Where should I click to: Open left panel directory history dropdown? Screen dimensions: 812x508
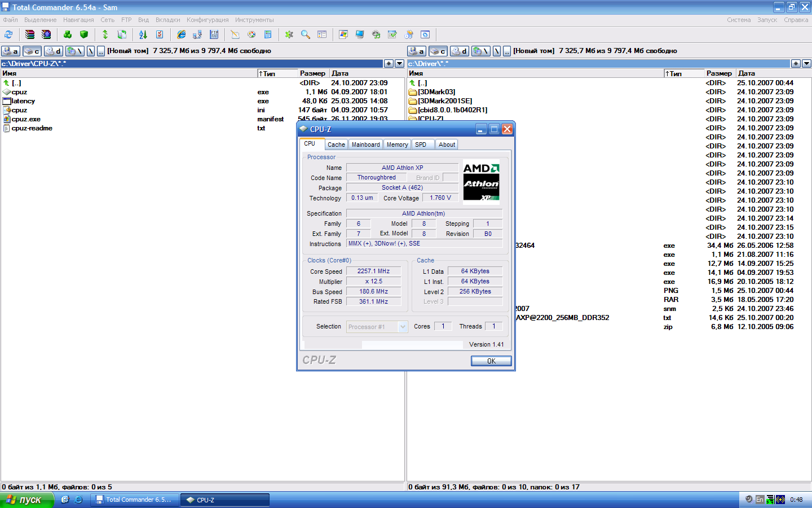400,64
